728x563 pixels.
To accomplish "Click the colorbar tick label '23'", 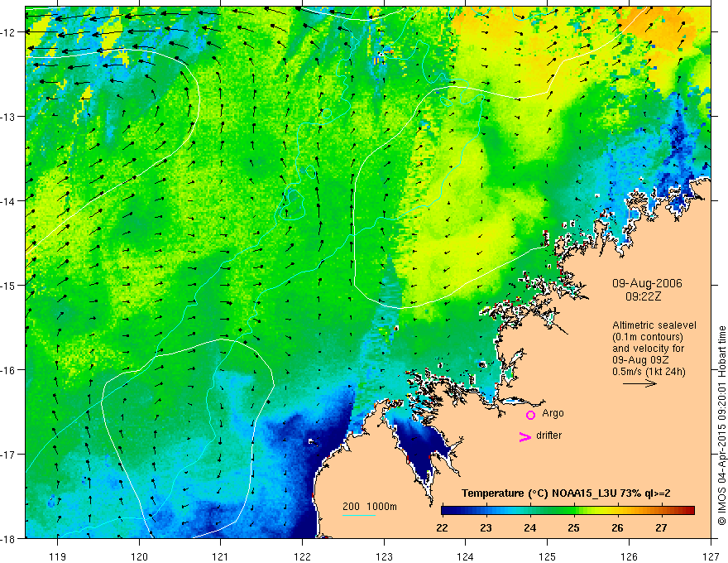I will pyautogui.click(x=486, y=527).
